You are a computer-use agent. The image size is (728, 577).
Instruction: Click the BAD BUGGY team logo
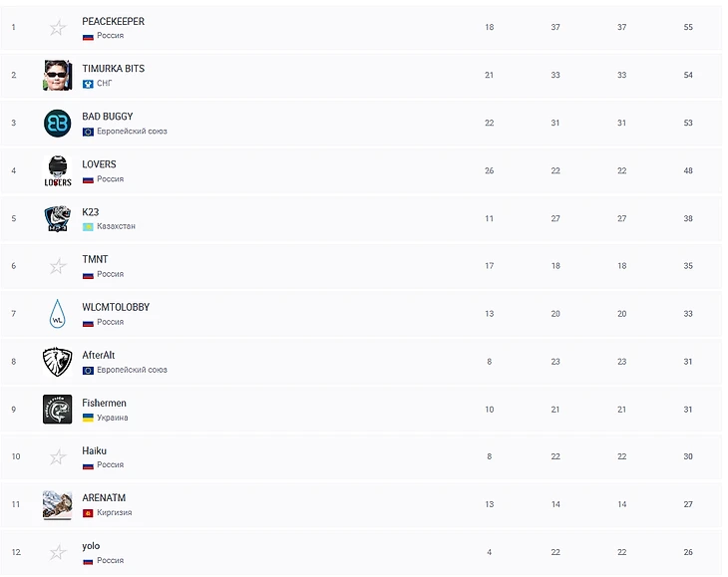click(x=58, y=124)
